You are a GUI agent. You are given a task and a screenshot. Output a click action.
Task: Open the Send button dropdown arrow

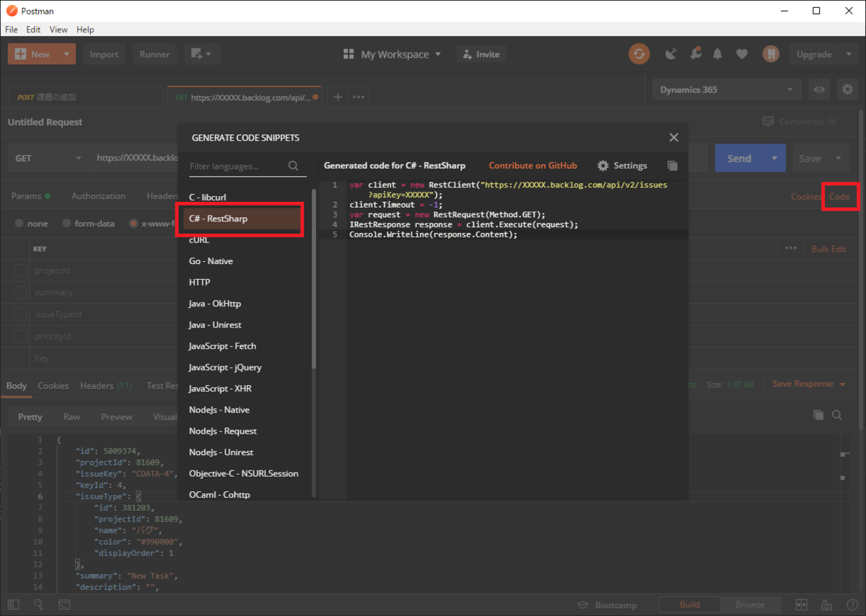774,158
